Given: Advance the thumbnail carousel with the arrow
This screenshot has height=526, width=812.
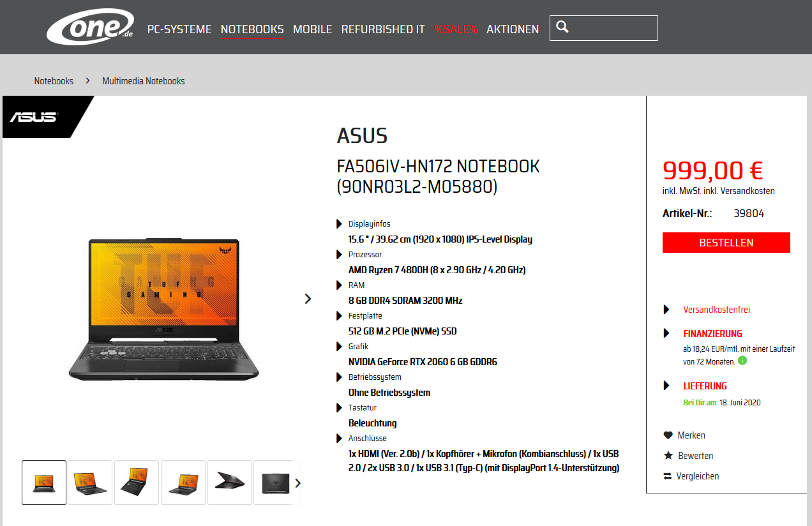Looking at the screenshot, I should [x=297, y=483].
